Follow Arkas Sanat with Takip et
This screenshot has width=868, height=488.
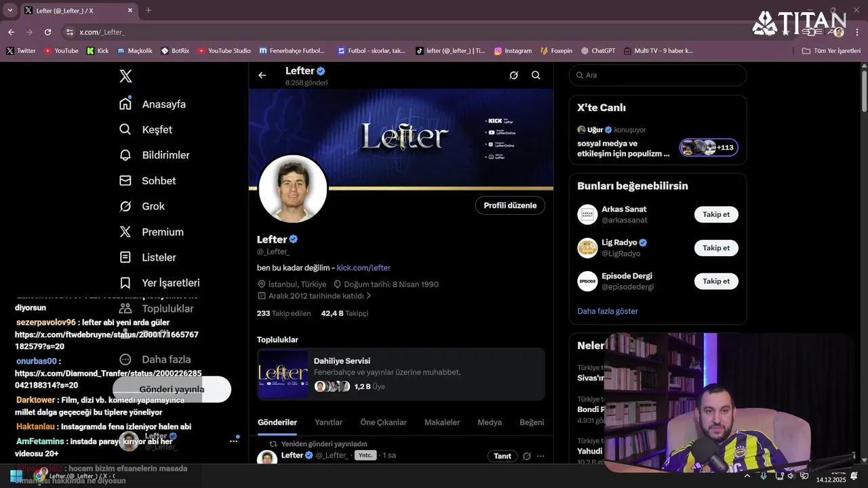tap(716, 214)
